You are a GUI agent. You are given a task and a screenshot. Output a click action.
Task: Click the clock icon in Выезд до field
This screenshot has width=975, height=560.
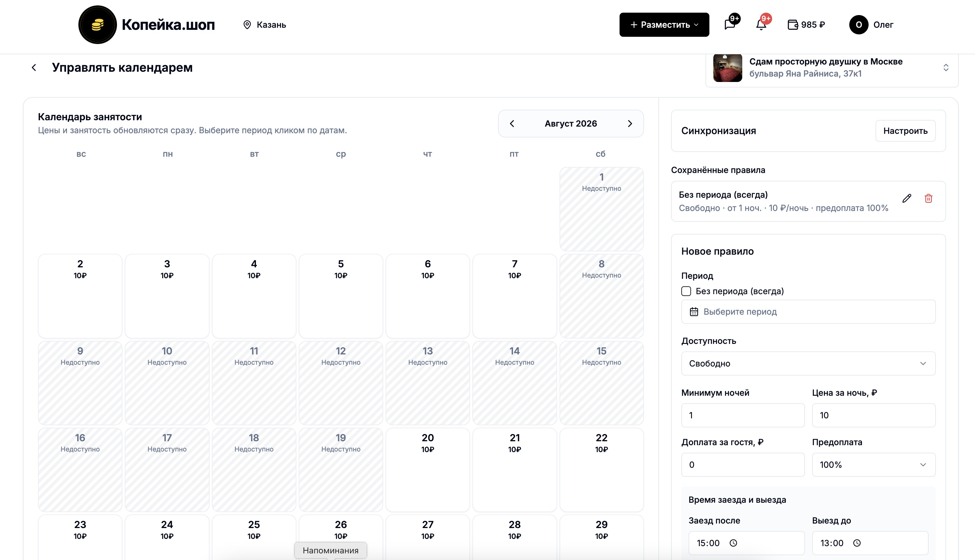[857, 543]
